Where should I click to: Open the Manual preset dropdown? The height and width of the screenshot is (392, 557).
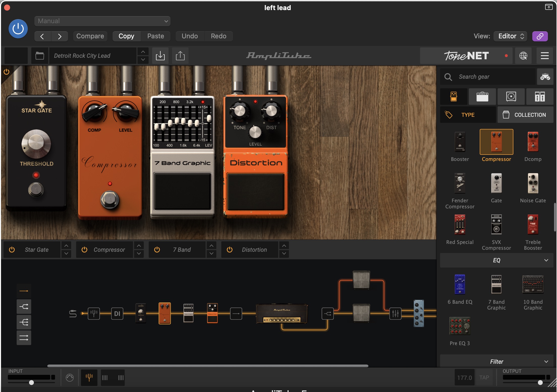[102, 21]
